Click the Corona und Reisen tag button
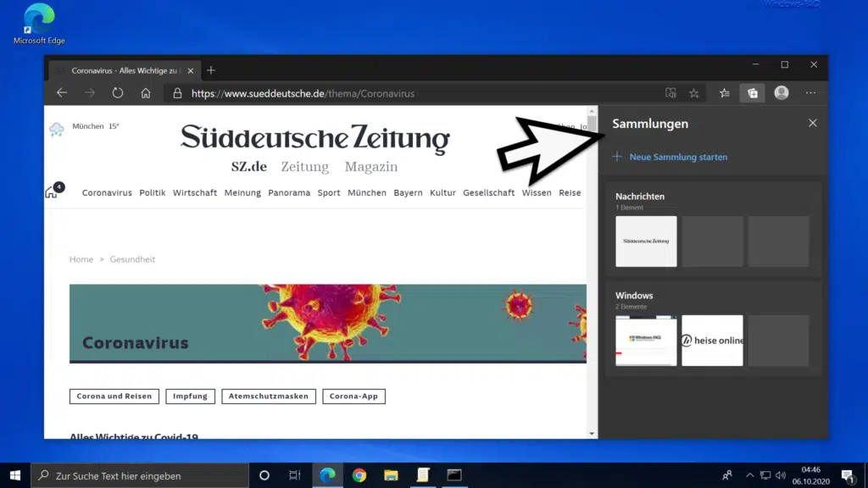The width and height of the screenshot is (868, 488). pos(114,396)
